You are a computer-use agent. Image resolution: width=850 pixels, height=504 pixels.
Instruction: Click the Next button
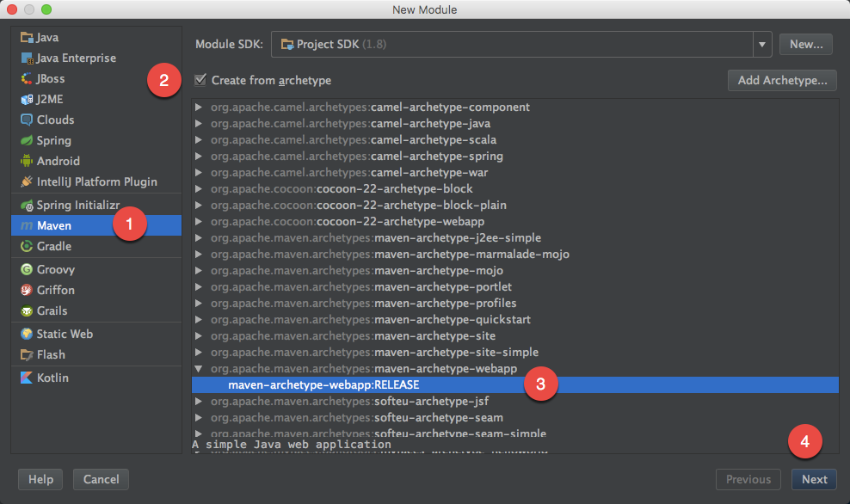(x=814, y=480)
